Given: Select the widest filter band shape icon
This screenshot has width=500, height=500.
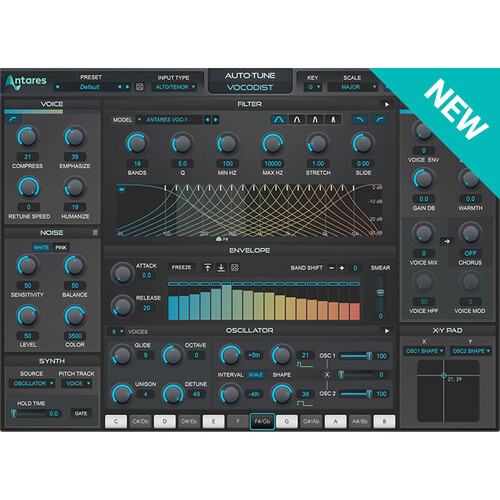Looking at the screenshot, I should click(279, 119).
